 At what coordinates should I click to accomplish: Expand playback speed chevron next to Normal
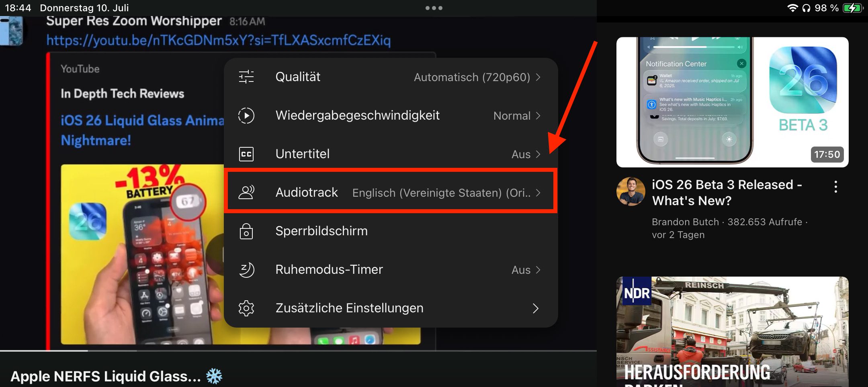pos(538,116)
